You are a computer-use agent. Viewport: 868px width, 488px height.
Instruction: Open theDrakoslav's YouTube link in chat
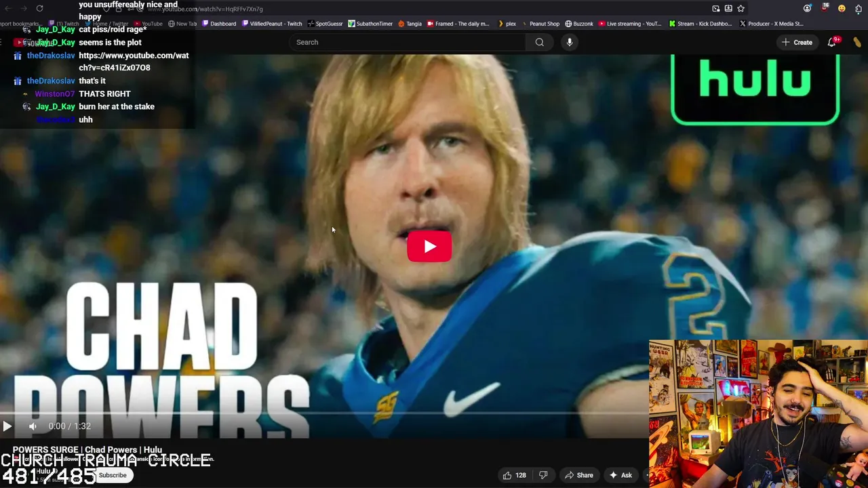coord(134,62)
